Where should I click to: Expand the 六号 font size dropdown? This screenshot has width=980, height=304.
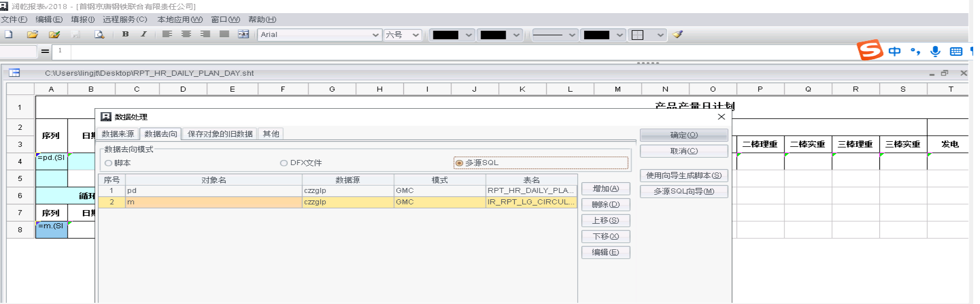point(403,35)
